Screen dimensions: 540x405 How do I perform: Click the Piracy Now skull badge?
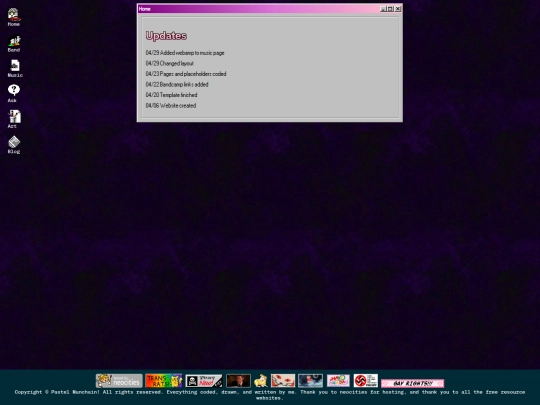tap(204, 381)
